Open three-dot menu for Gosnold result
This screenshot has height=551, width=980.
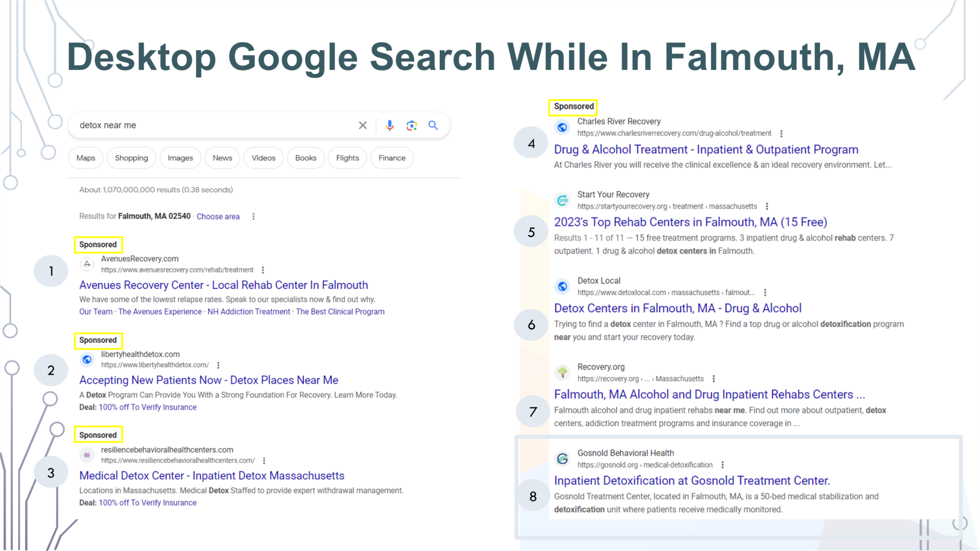click(723, 465)
